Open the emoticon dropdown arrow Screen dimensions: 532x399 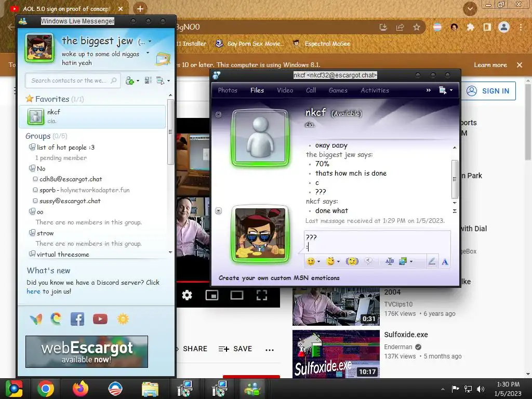click(x=318, y=262)
